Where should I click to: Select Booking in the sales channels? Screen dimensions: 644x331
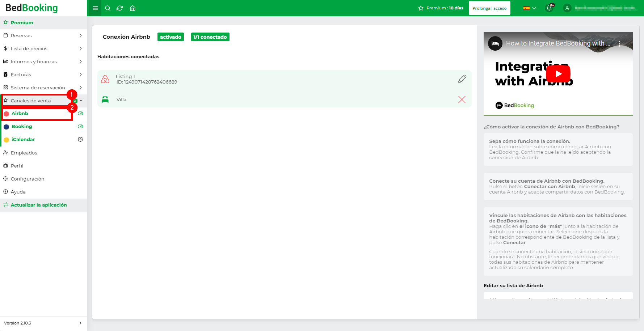click(x=22, y=126)
